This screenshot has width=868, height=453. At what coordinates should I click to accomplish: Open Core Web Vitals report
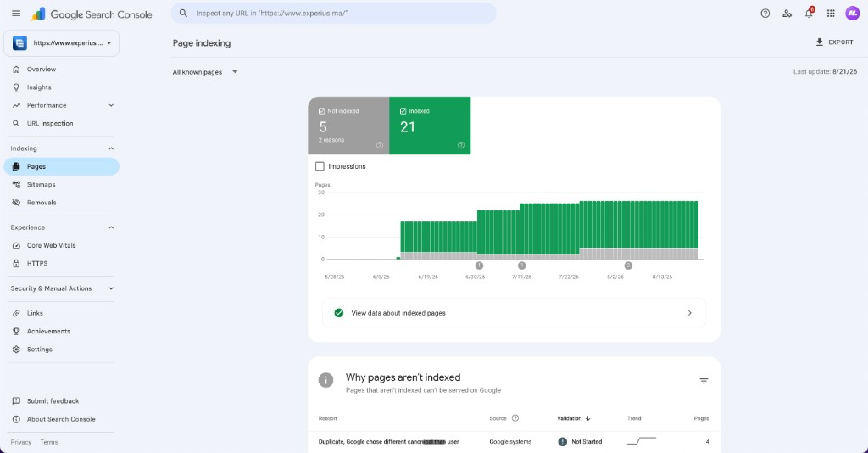point(61,245)
